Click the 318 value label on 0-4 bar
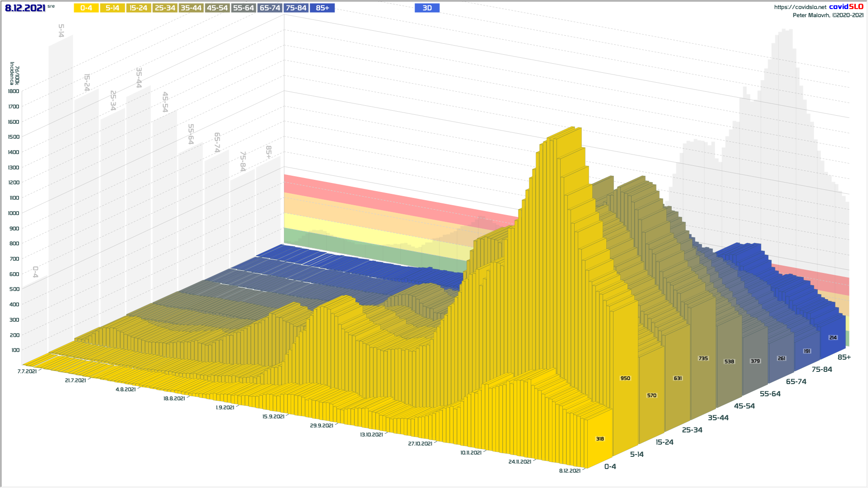868x488 pixels. (600, 439)
